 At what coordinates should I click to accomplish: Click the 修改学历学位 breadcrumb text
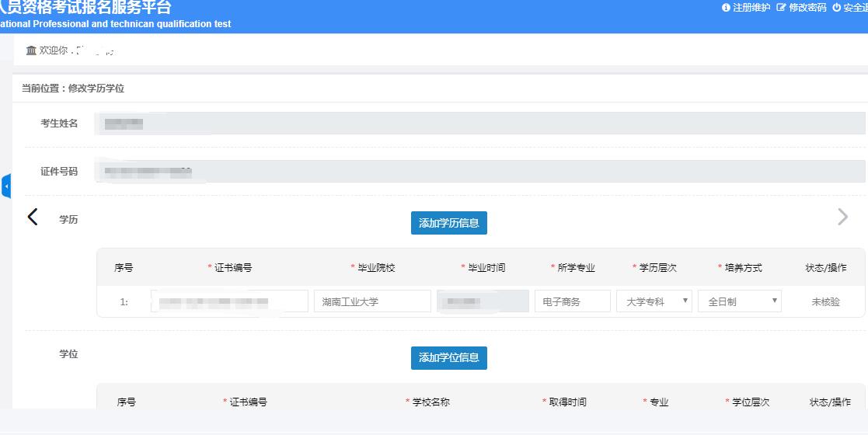[x=96, y=89]
